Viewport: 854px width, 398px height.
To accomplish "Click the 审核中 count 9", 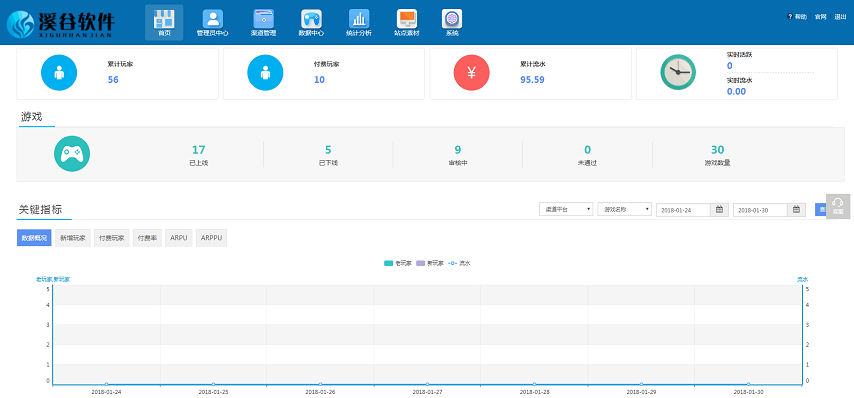I will tap(458, 150).
